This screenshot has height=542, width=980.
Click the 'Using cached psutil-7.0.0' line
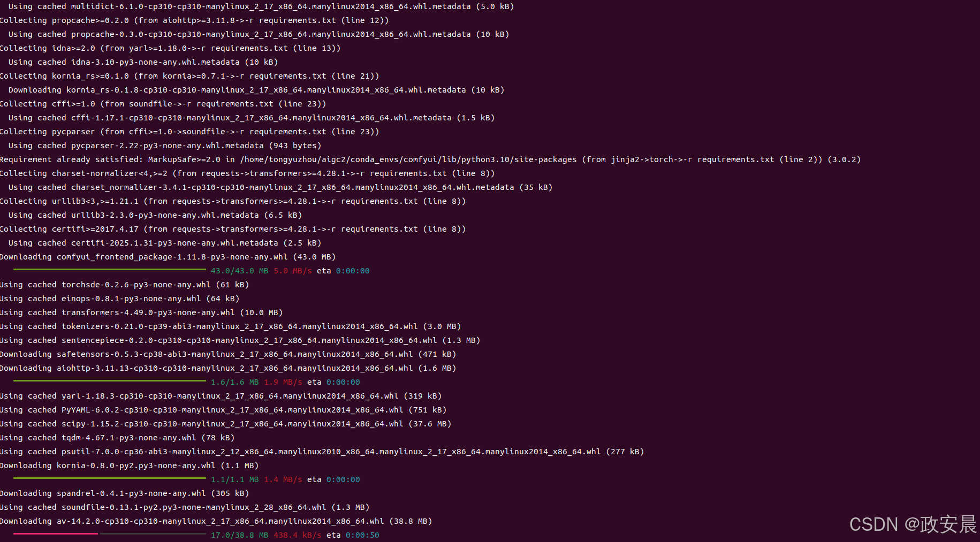tap(322, 452)
